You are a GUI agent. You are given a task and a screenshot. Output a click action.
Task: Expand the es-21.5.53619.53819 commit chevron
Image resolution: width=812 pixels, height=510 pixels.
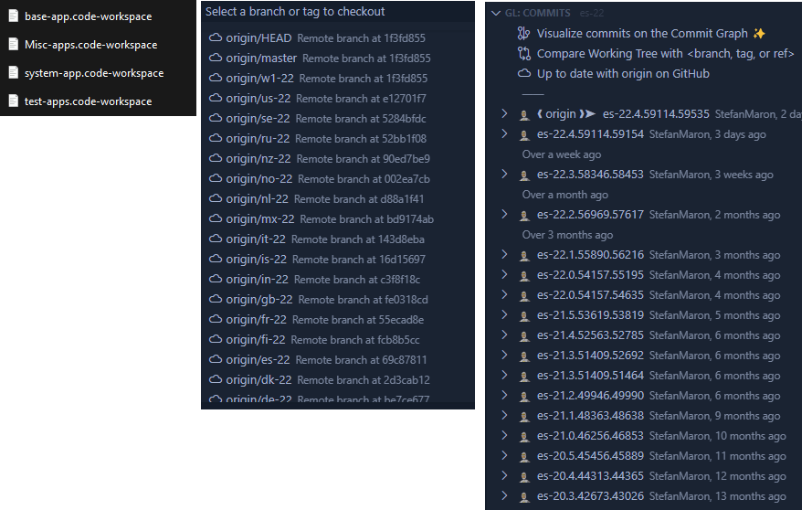pos(504,315)
